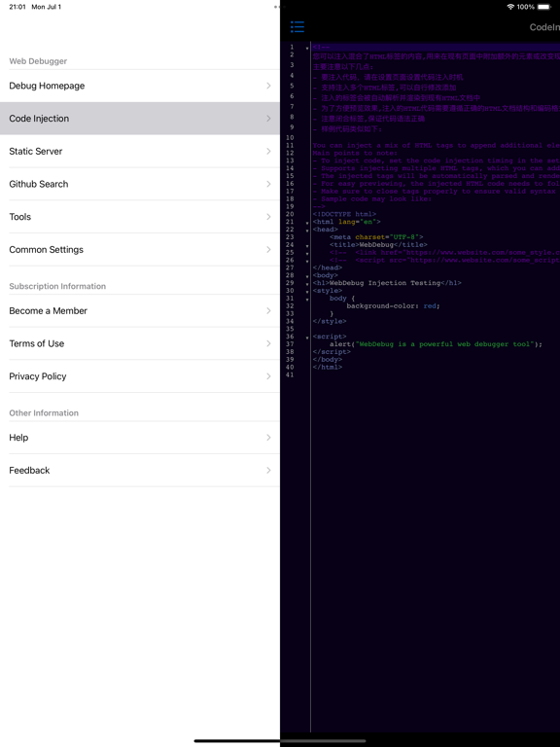Click the closing html tag line
This screenshot has width=560, height=747.
coord(327,368)
